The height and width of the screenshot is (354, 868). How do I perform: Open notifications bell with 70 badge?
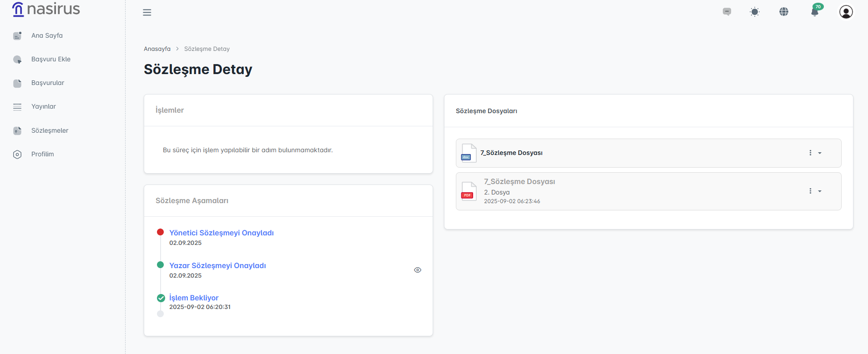point(815,12)
